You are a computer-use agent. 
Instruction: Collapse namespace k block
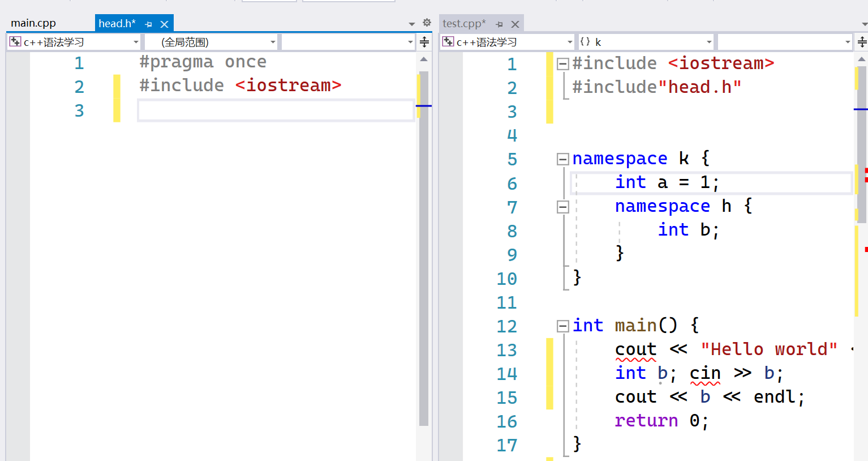click(562, 159)
